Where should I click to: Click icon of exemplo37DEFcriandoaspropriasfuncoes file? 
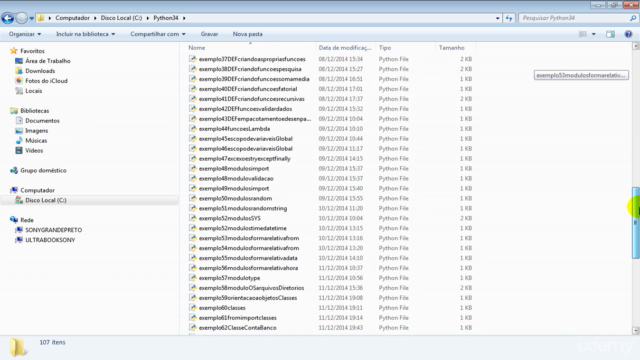193,59
